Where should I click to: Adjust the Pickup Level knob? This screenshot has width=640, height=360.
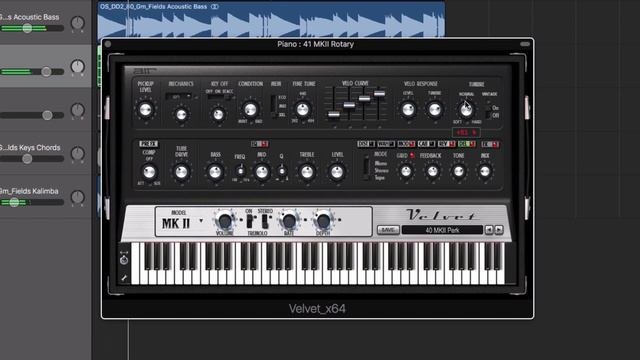pos(145,109)
